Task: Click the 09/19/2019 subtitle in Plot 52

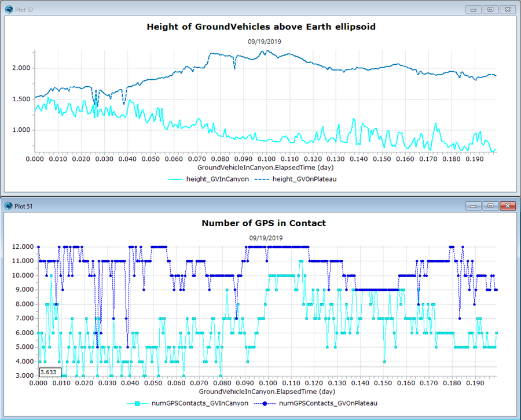Action: (265, 42)
